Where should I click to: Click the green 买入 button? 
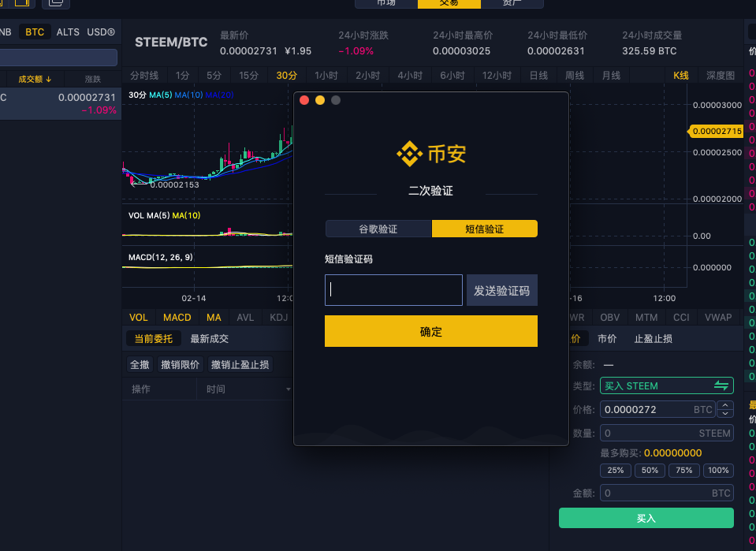[646, 518]
